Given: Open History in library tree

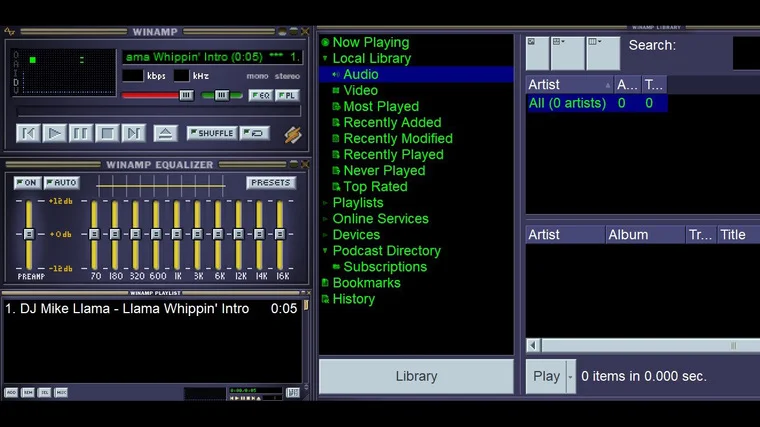Looking at the screenshot, I should pos(354,299).
